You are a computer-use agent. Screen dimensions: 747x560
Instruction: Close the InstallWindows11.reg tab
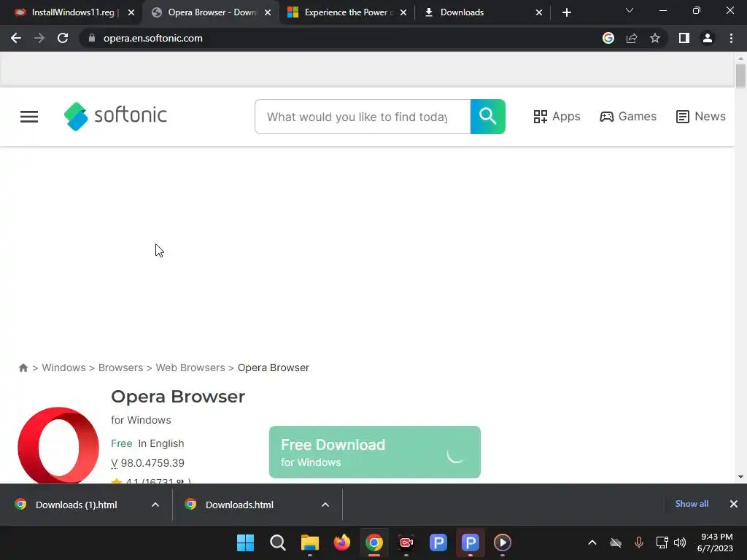(131, 12)
